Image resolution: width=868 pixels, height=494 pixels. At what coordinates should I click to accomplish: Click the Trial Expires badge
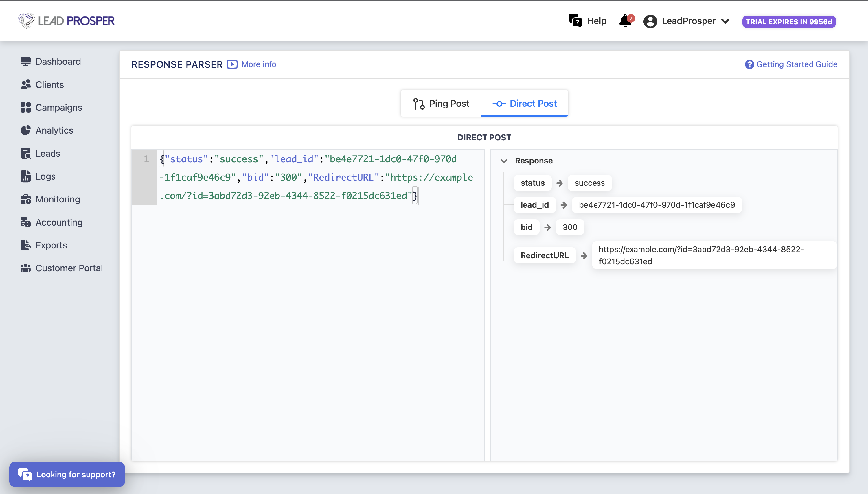pyautogui.click(x=789, y=22)
